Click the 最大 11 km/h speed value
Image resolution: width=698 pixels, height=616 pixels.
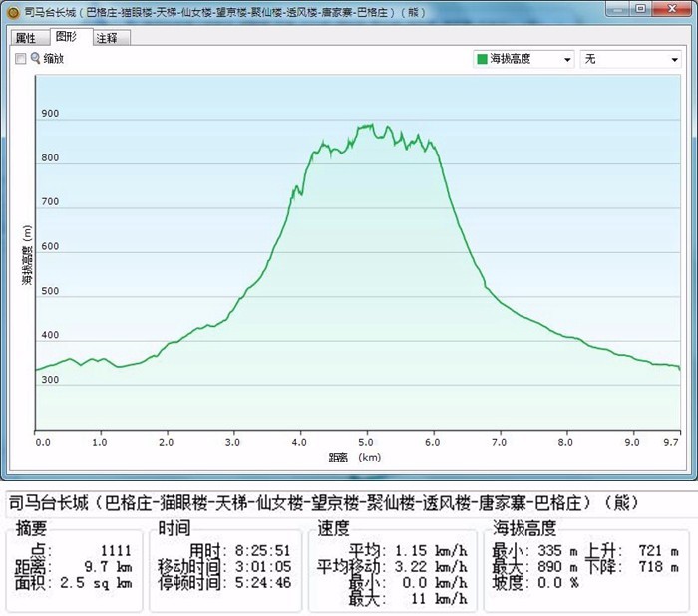click(439, 599)
